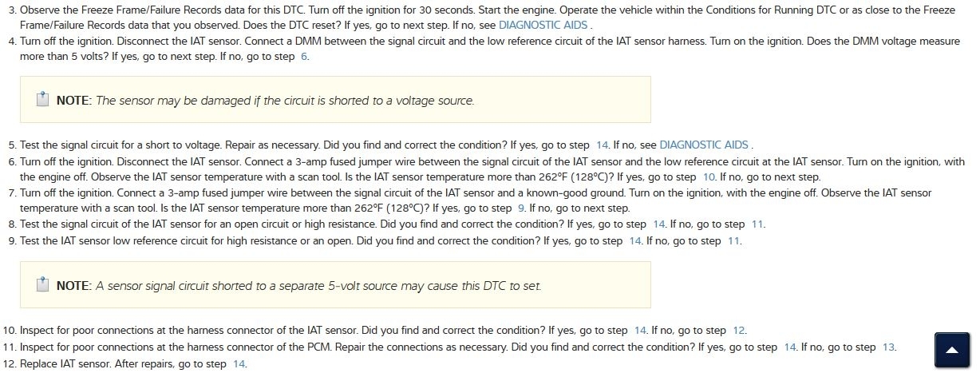This screenshot has height=373, width=980.
Task: Jump to step 14 from step 5
Action: pyautogui.click(x=603, y=145)
